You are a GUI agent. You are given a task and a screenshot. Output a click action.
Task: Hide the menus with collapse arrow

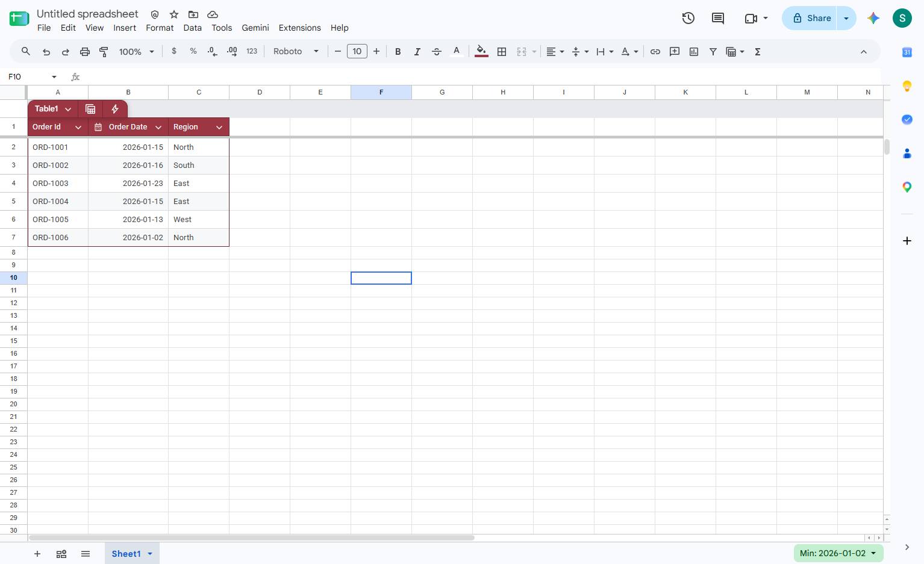coord(864,52)
